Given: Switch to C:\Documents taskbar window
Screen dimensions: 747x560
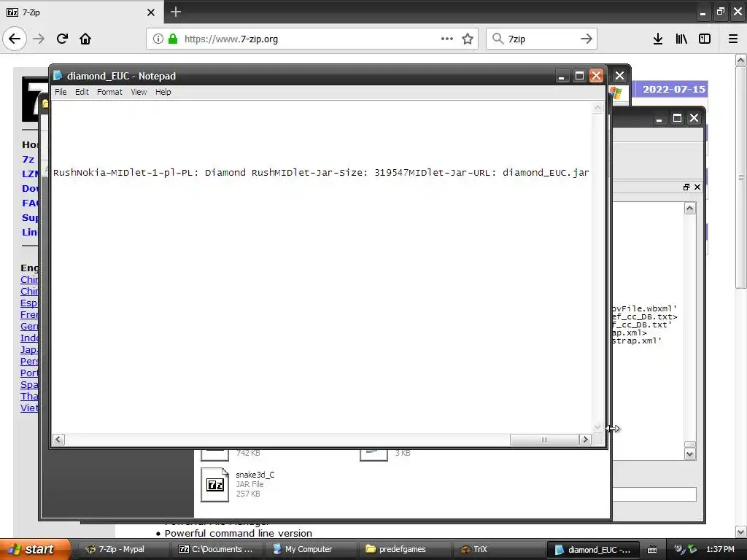Looking at the screenshot, I should point(217,549).
